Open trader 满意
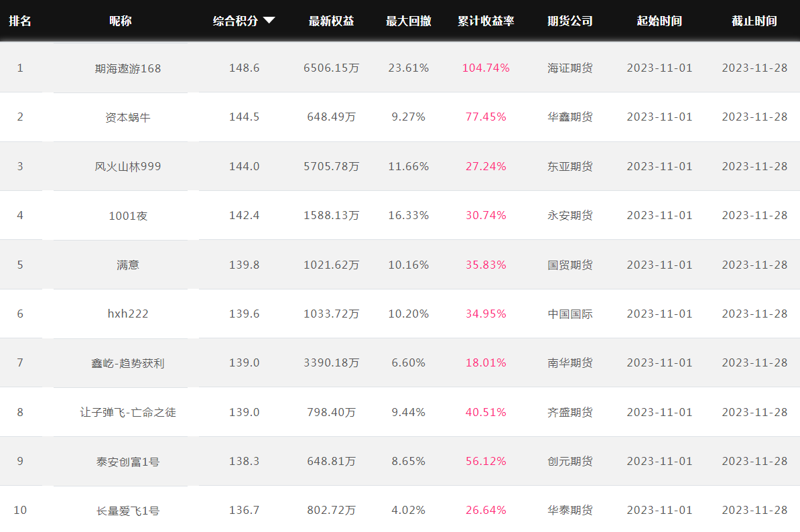800x532 pixels. point(128,265)
